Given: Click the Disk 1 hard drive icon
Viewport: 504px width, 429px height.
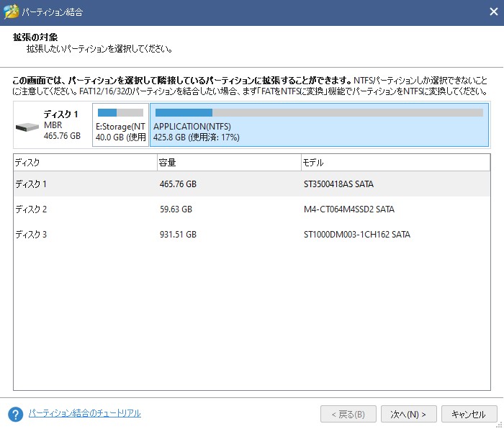Looking at the screenshot, I should (27, 127).
